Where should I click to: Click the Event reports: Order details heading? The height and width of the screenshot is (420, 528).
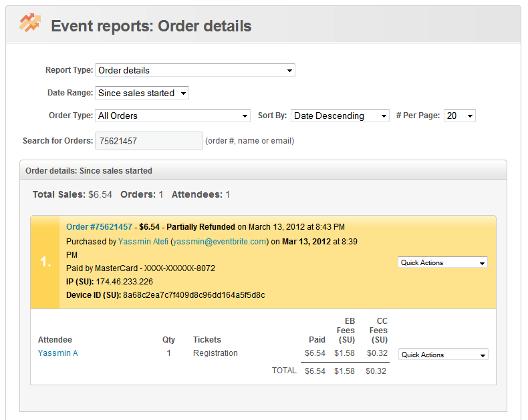click(x=151, y=26)
